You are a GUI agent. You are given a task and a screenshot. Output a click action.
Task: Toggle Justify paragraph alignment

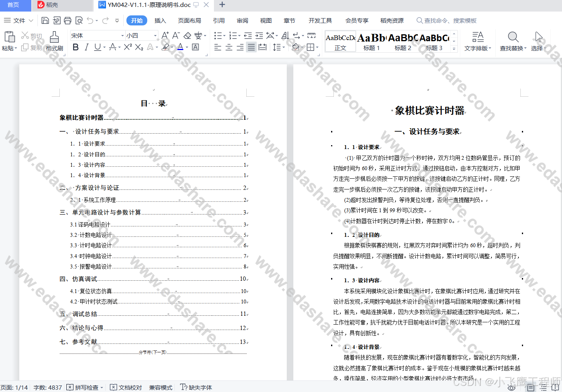pyautogui.click(x=251, y=47)
